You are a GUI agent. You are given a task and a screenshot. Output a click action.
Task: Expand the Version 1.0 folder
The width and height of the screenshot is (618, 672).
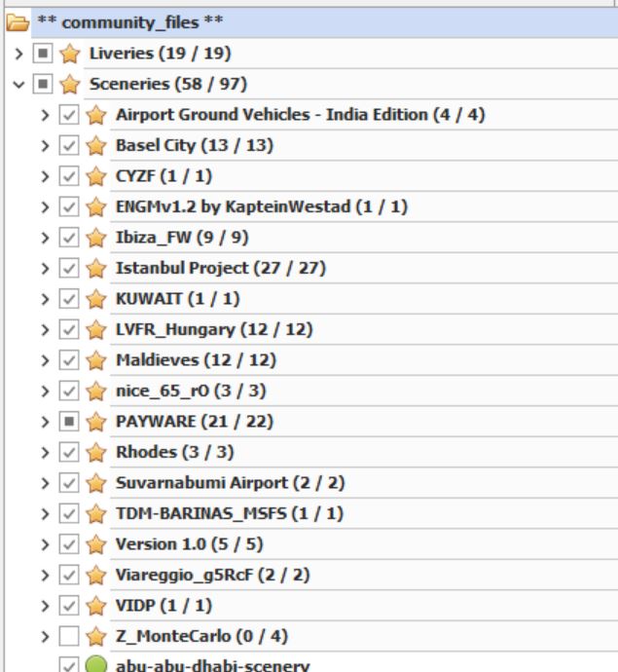[x=45, y=544]
